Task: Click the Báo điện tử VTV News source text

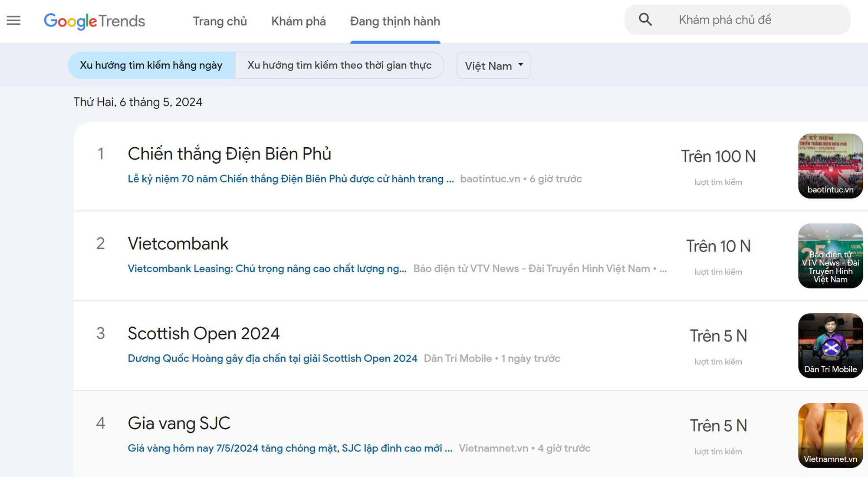Action: point(540,268)
